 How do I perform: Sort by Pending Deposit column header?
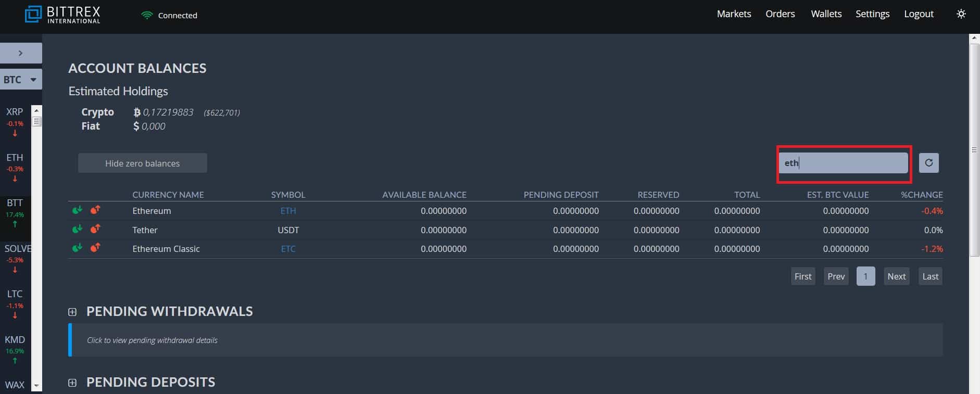pos(561,195)
